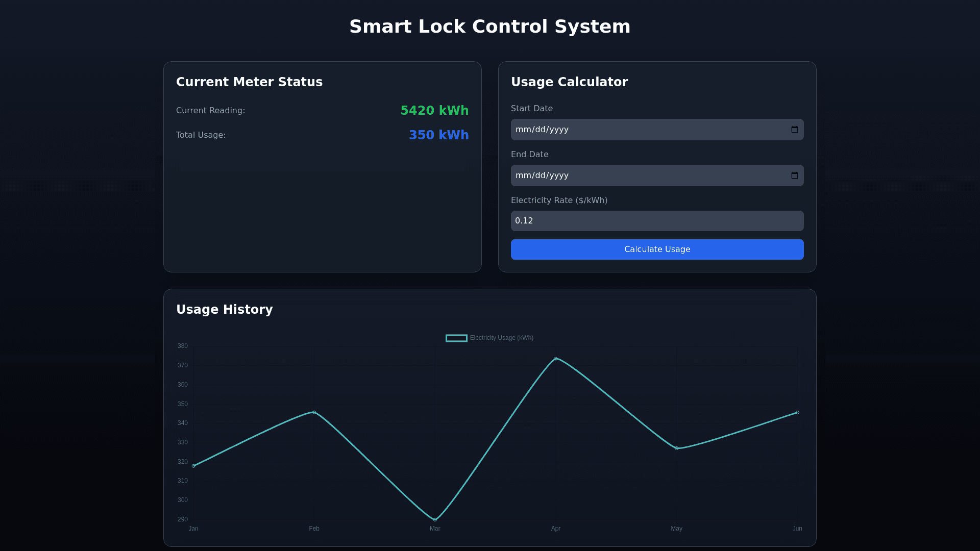Screen dimensions: 980x551
Task: Click the Mar data point on chart
Action: point(435,519)
